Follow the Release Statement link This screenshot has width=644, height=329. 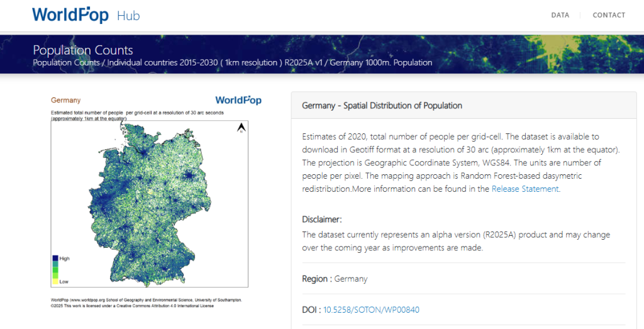point(525,189)
